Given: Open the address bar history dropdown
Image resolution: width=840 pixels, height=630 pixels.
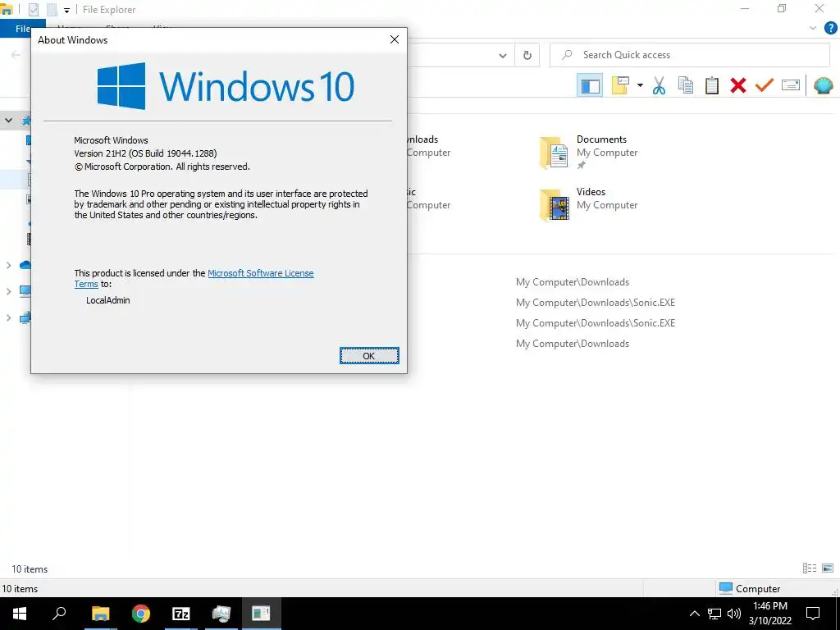Looking at the screenshot, I should [x=503, y=55].
